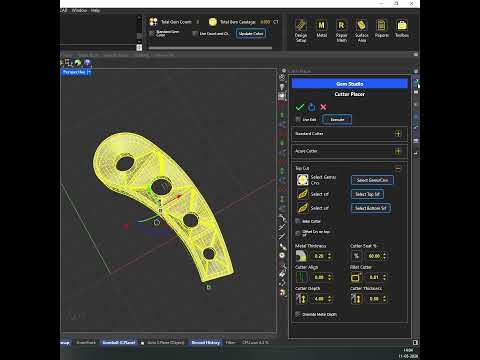The image size is (480, 360).
Task: Click the Cutter Scale % value field
Action: [374, 256]
